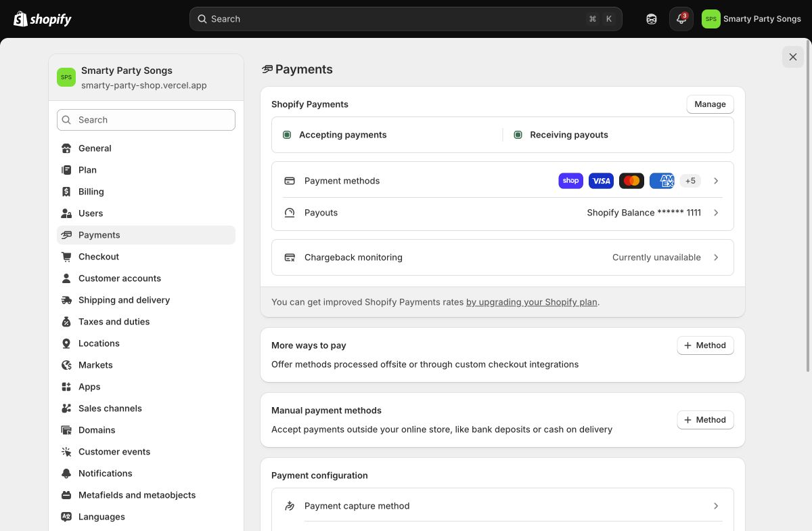This screenshot has height=531, width=812.
Task: Click the Shopify logo
Action: coord(43,19)
